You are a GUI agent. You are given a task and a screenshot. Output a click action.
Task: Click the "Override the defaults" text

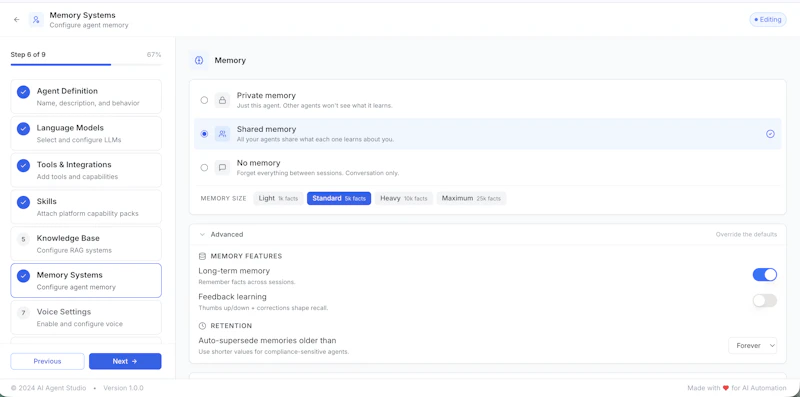pyautogui.click(x=746, y=235)
